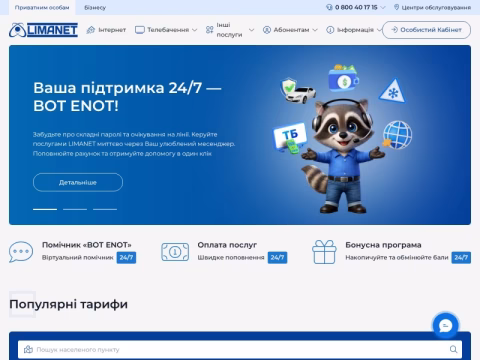Click the Пошук населеного пункту field

(240, 349)
